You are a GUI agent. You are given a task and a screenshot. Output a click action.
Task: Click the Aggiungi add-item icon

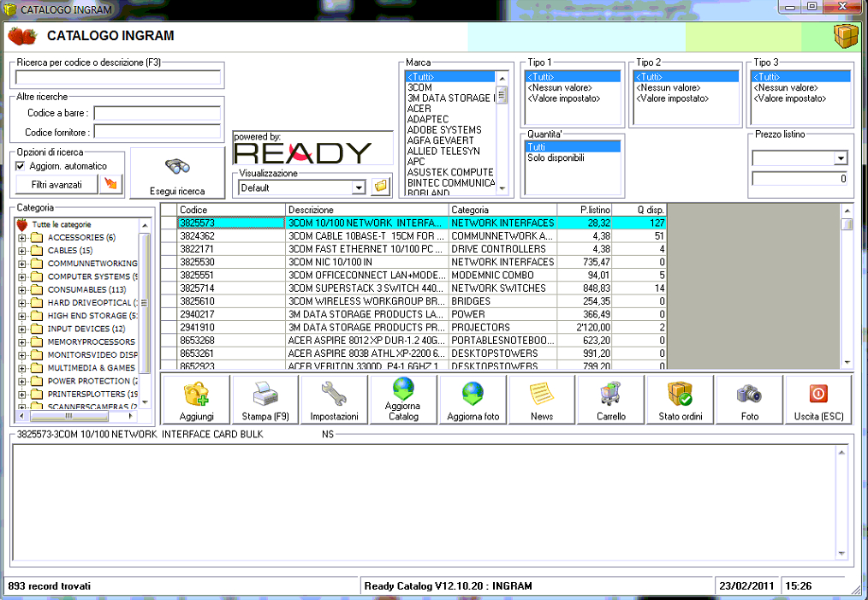click(x=195, y=400)
